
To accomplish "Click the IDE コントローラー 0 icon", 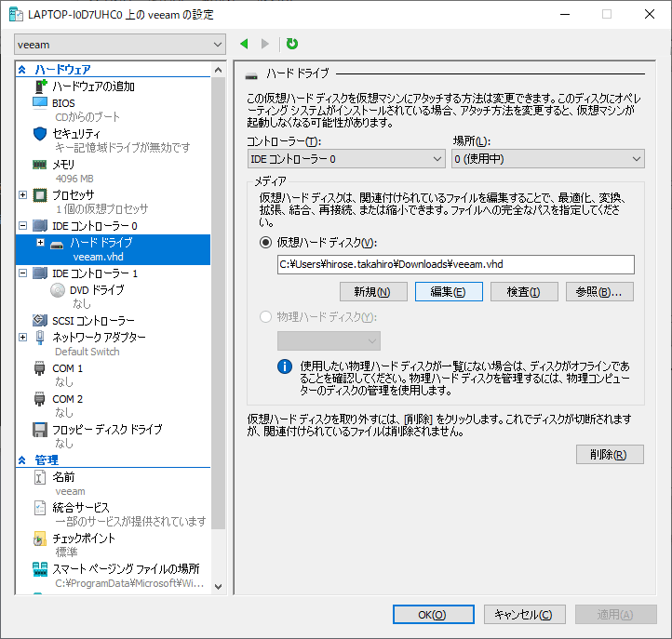I will click(x=40, y=226).
